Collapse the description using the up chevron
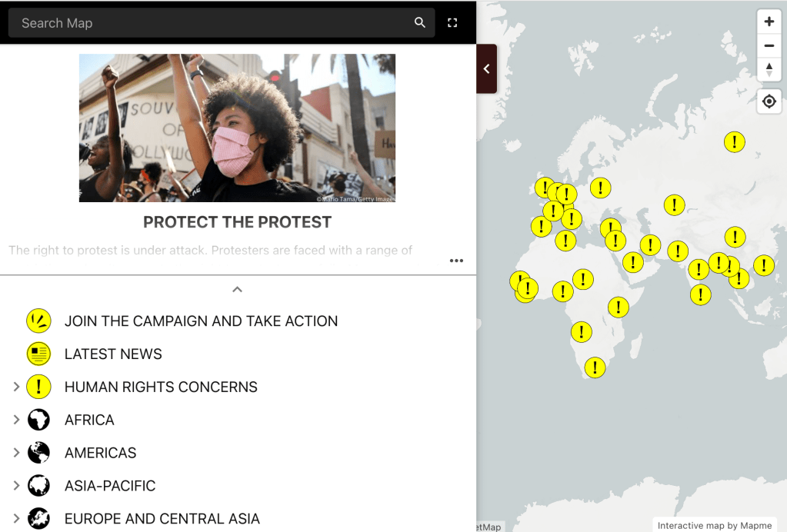 [x=238, y=290]
